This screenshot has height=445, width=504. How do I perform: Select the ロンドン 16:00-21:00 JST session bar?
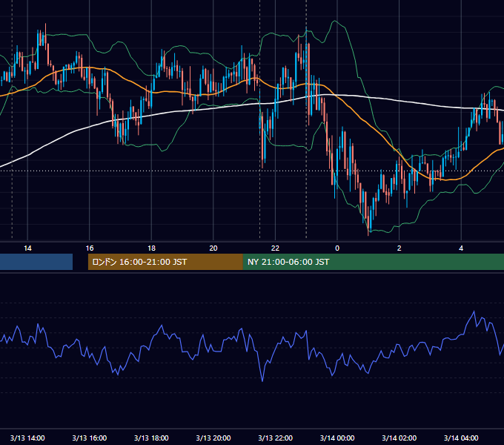(x=165, y=262)
